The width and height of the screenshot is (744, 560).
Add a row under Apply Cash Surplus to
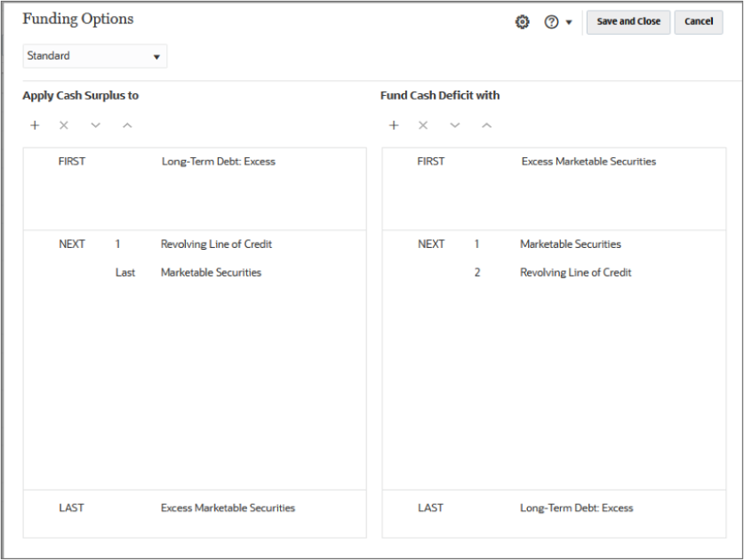35,125
